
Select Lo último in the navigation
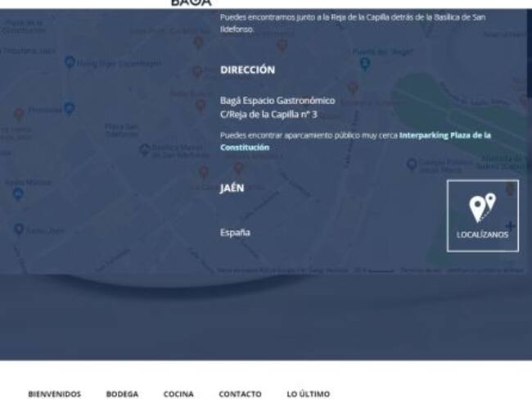pos(308,394)
